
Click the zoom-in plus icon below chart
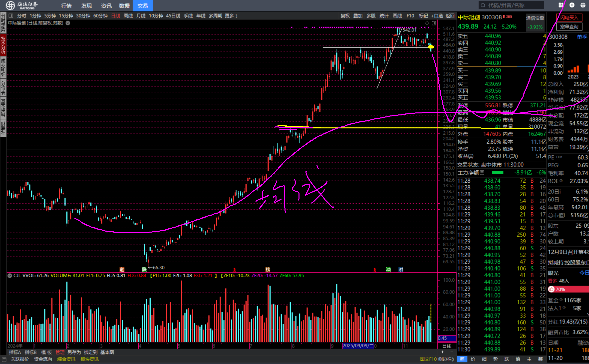click(442, 352)
